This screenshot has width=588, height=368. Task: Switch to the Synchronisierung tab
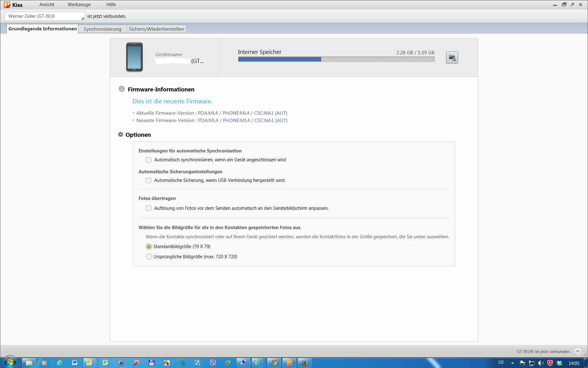tap(102, 29)
